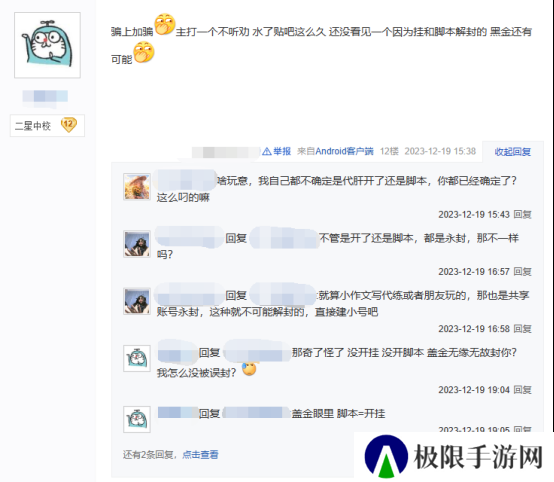Click 回复 beside the 19:04 timestamp

pyautogui.click(x=522, y=390)
